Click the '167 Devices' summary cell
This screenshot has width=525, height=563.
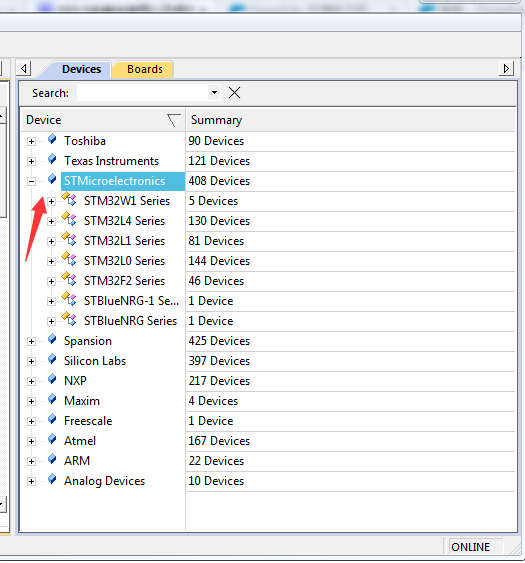[x=219, y=441]
